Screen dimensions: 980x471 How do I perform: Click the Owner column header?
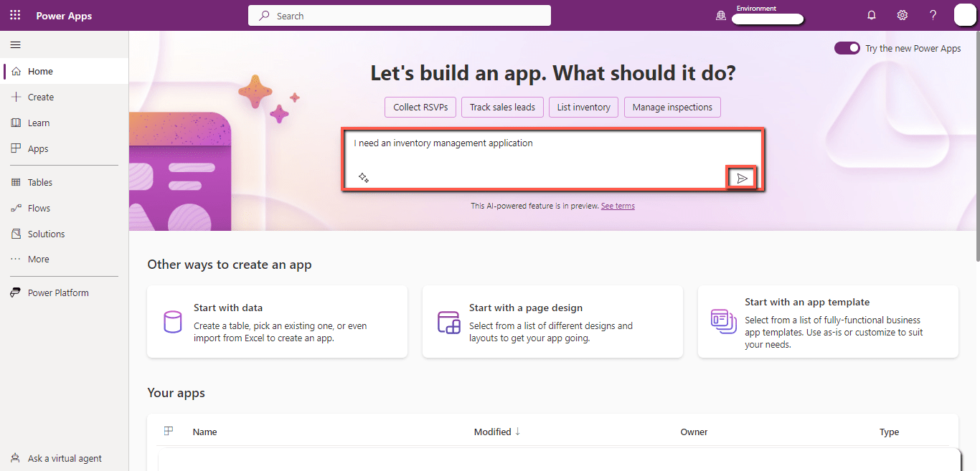[x=694, y=432]
